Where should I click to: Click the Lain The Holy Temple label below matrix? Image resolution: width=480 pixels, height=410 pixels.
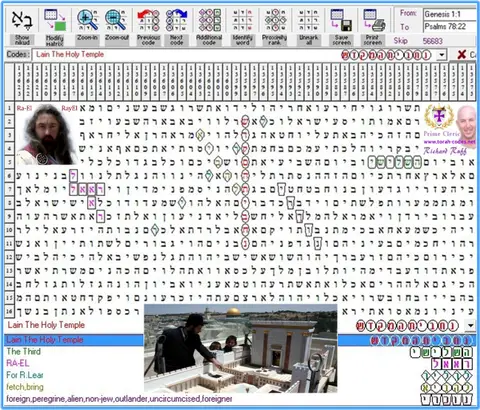[x=46, y=325]
